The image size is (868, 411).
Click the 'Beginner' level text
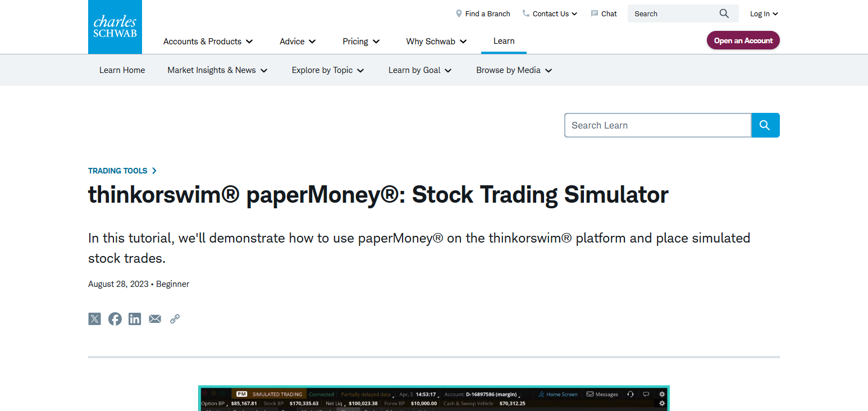click(x=172, y=284)
